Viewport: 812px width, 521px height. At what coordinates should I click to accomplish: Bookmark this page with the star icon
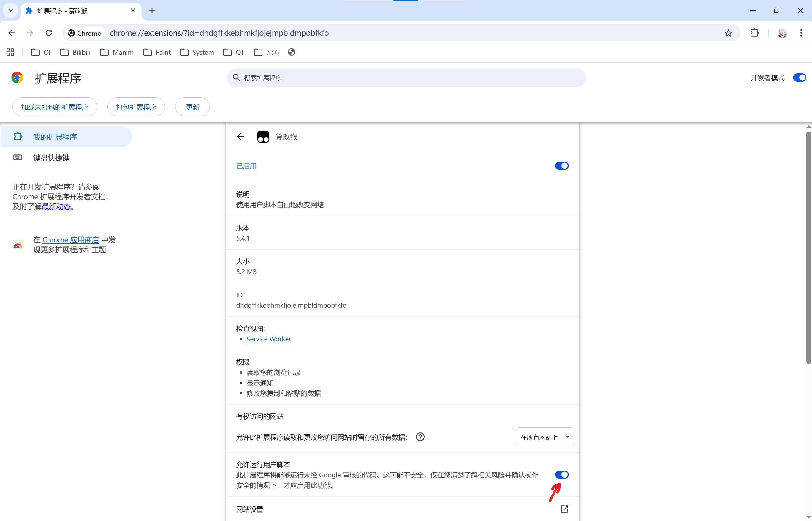(728, 33)
